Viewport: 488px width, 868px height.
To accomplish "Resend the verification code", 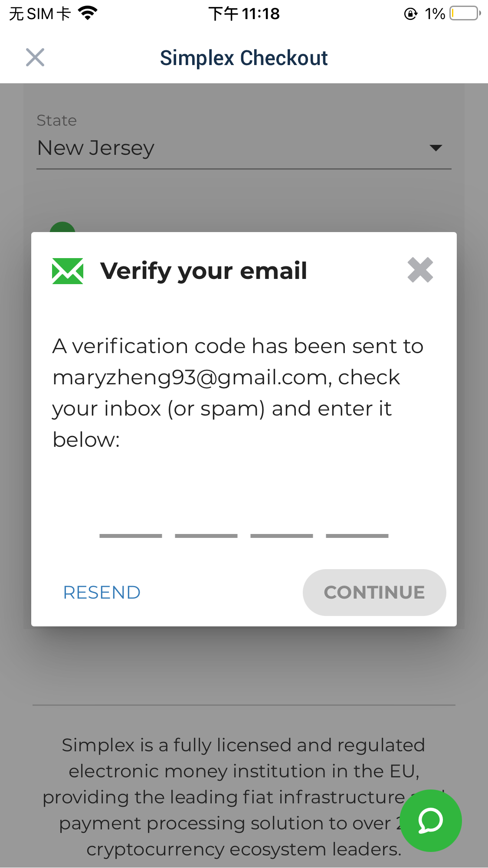I will [x=102, y=592].
